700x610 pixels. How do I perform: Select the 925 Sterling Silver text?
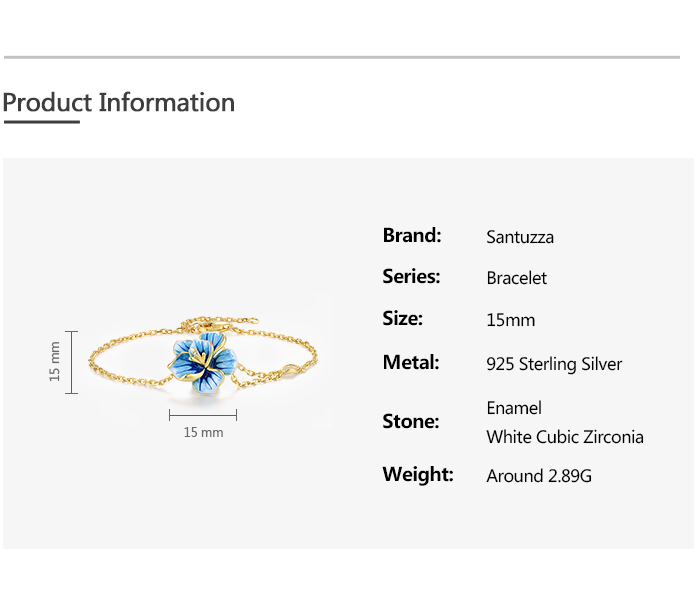click(554, 364)
